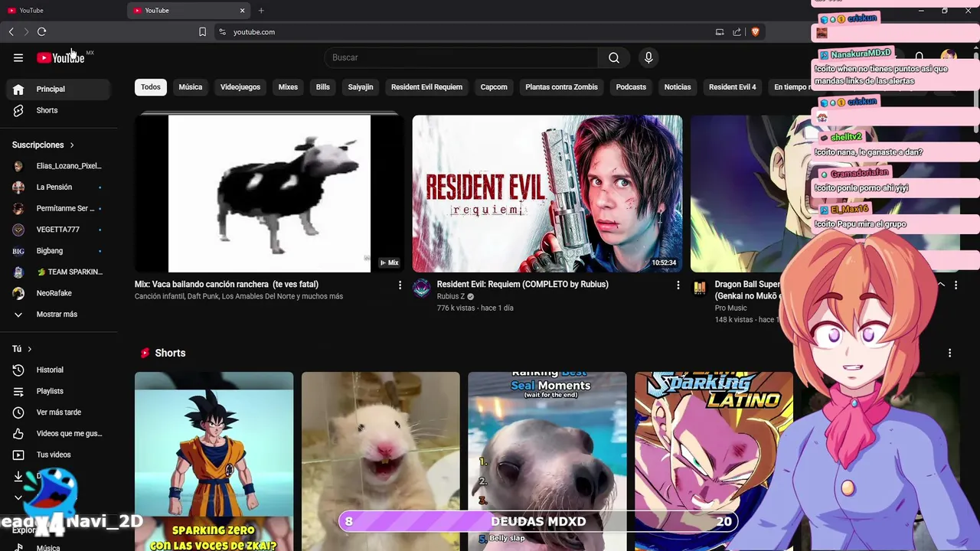Image resolution: width=980 pixels, height=551 pixels.
Task: Open the hamburger guide menu
Action: [18, 57]
